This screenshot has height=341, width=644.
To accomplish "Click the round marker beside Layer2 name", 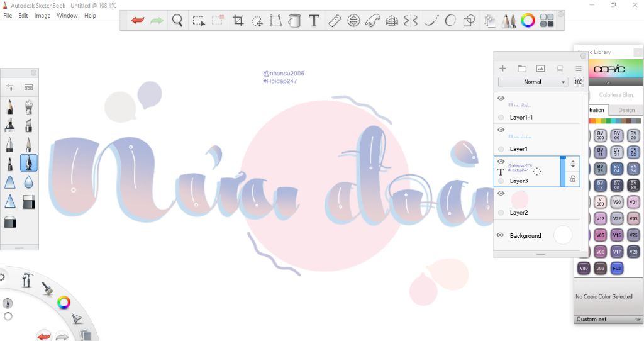I will tap(501, 213).
